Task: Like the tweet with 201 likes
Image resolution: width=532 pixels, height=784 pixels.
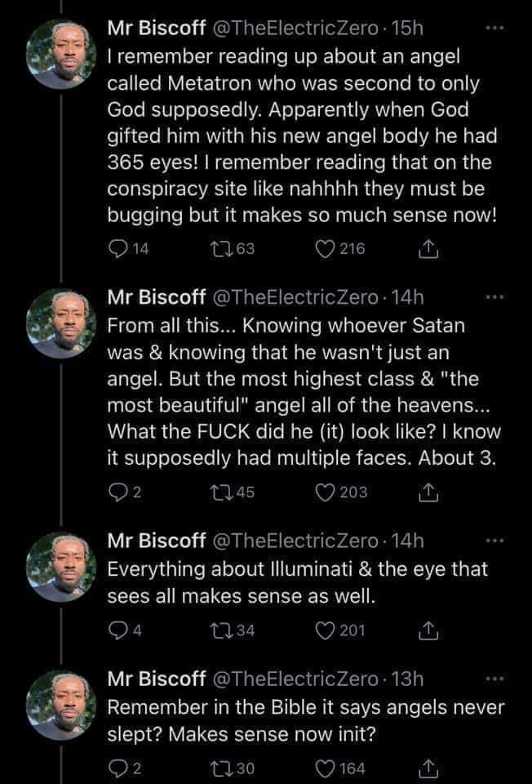Action: tap(322, 629)
